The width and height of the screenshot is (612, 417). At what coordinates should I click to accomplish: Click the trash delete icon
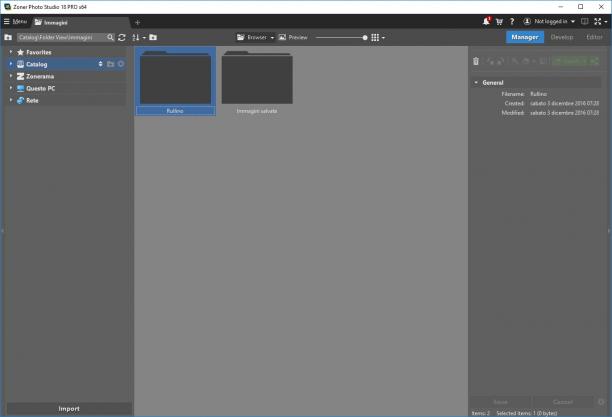click(476, 61)
